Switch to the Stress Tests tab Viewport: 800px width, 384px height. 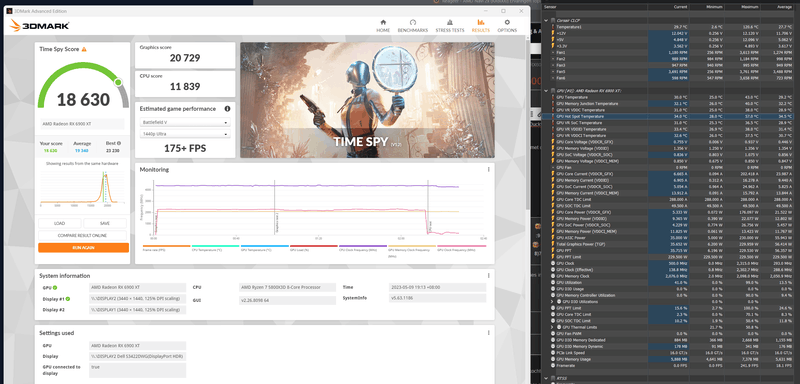(449, 26)
